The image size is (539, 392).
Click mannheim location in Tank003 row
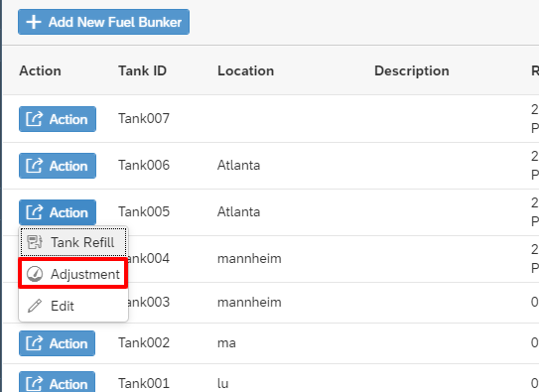click(249, 303)
